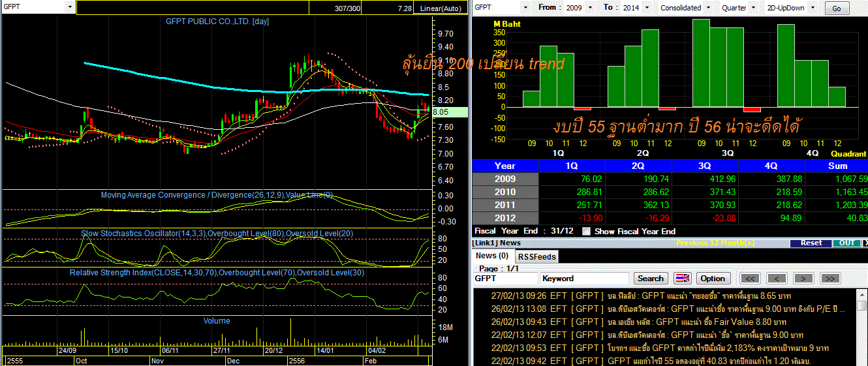868x366 pixels.
Task: Click the news list vertical scrollbar
Action: 861,326
